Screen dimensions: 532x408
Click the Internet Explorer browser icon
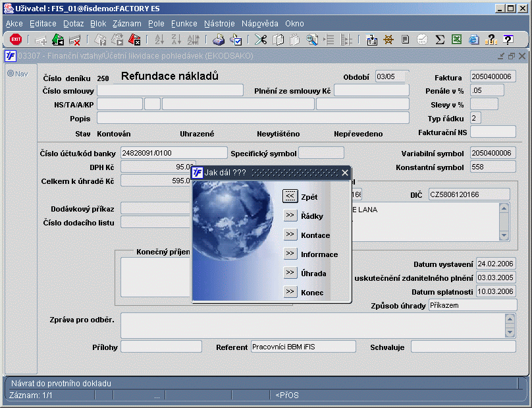pyautogui.click(x=473, y=40)
